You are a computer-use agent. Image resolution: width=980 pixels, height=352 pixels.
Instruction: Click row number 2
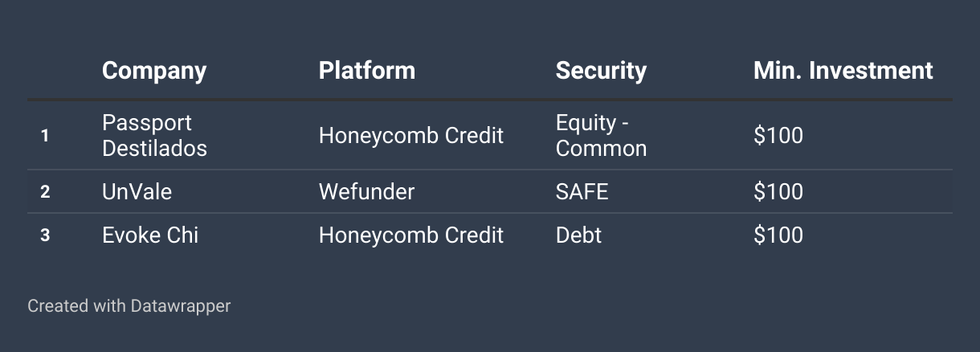coord(45,192)
